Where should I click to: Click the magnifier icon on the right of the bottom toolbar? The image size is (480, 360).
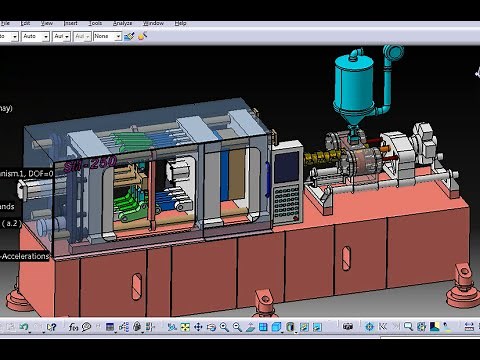(408, 327)
